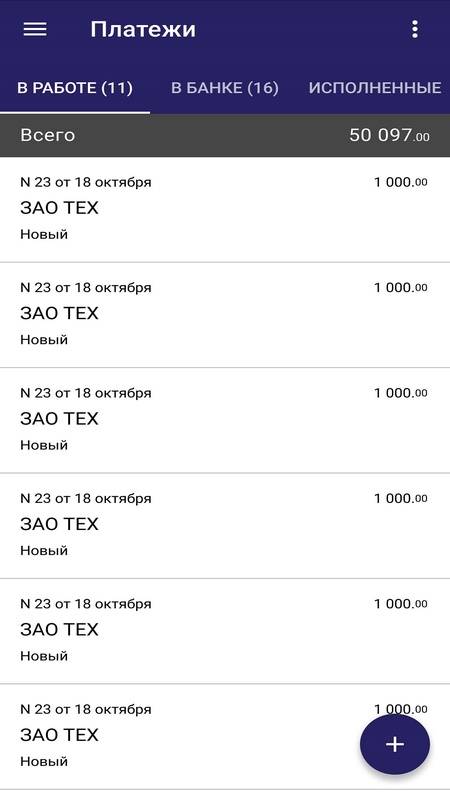450x800 pixels.
Task: Open the three-dot overflow menu
Action: 415,29
